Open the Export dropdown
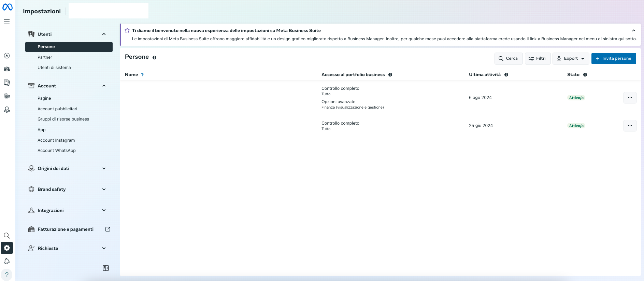Screen dimensions: 644x281 click(x=571, y=58)
